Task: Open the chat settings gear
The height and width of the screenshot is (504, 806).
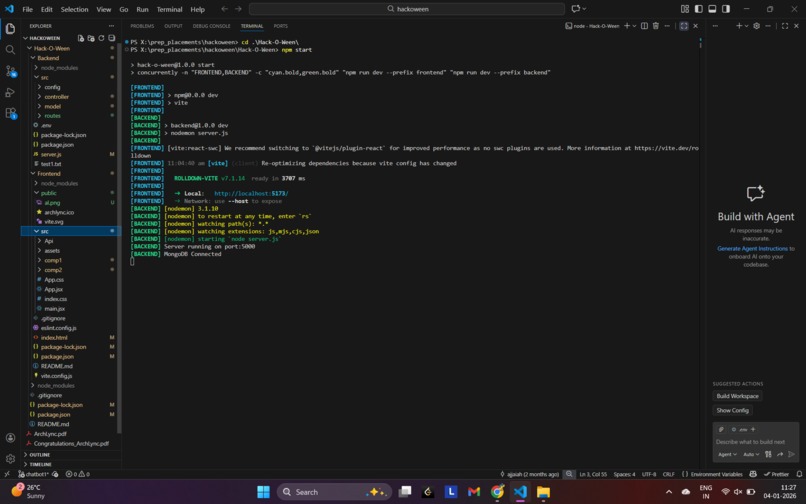Action: (x=756, y=26)
